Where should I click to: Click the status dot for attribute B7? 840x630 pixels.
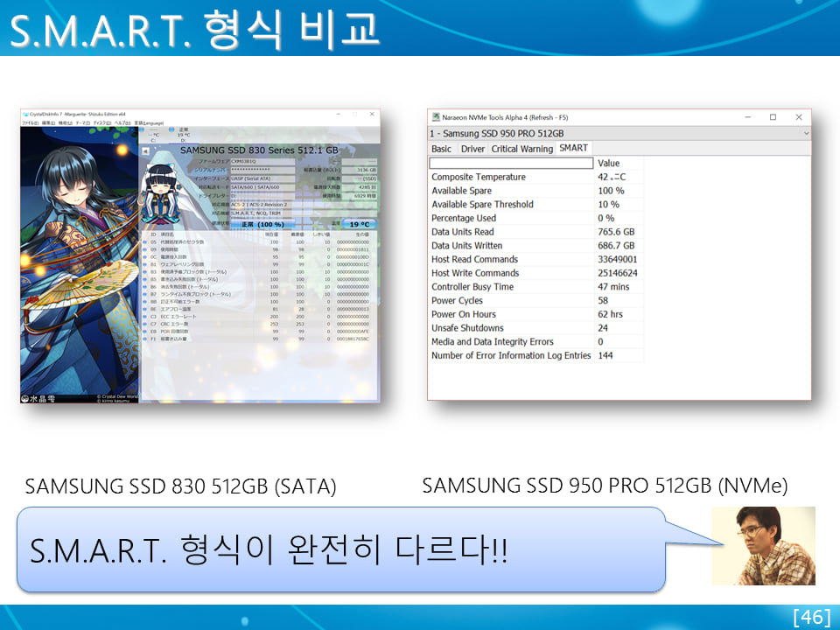[x=144, y=294]
